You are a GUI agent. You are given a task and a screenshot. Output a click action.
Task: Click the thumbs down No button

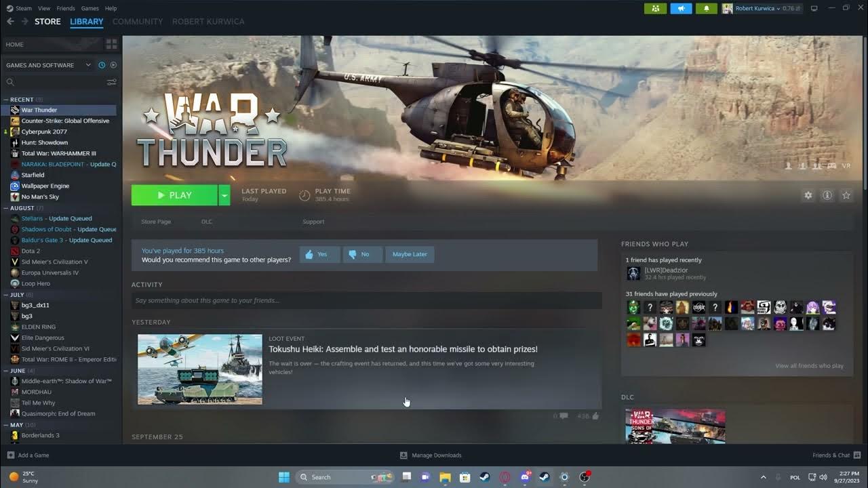(363, 254)
